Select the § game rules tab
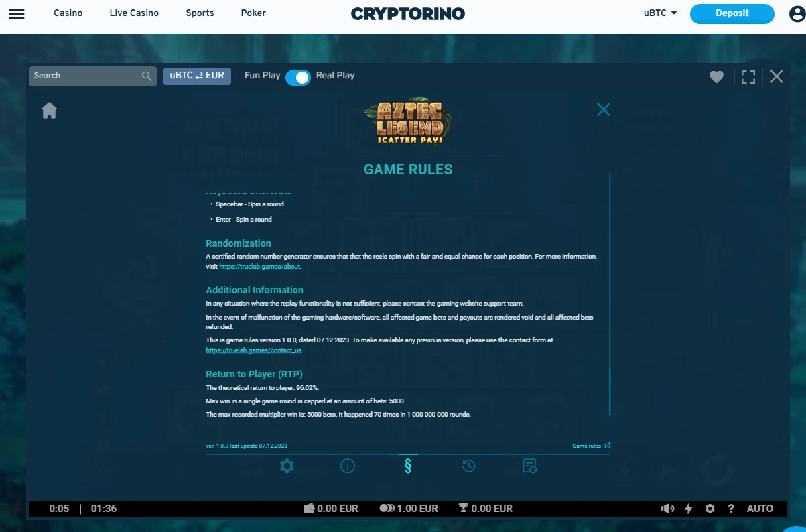This screenshot has width=806, height=532. [x=408, y=466]
